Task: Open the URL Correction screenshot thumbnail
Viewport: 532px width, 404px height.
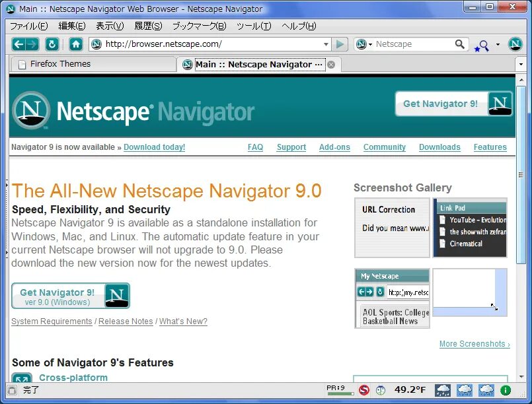Action: [x=392, y=228]
